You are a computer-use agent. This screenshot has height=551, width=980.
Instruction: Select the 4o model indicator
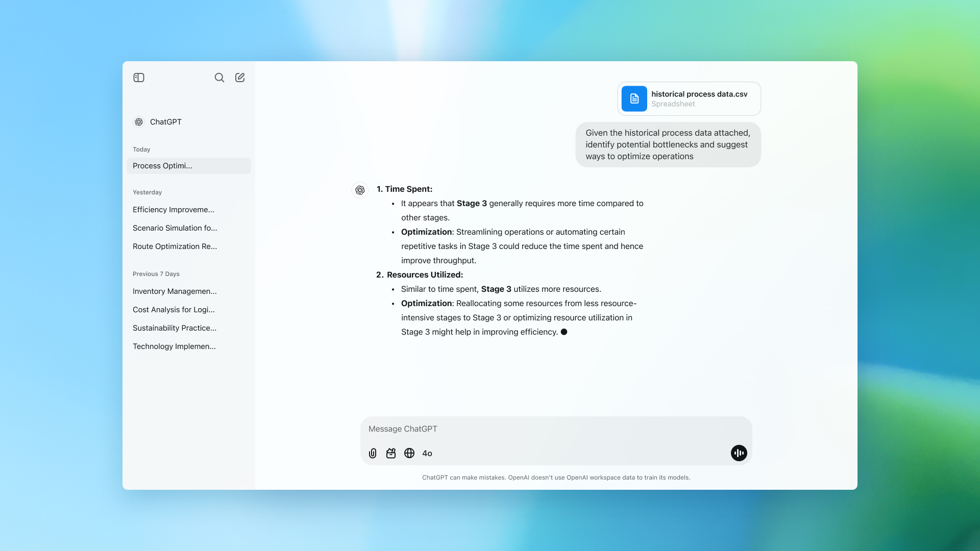click(x=427, y=453)
